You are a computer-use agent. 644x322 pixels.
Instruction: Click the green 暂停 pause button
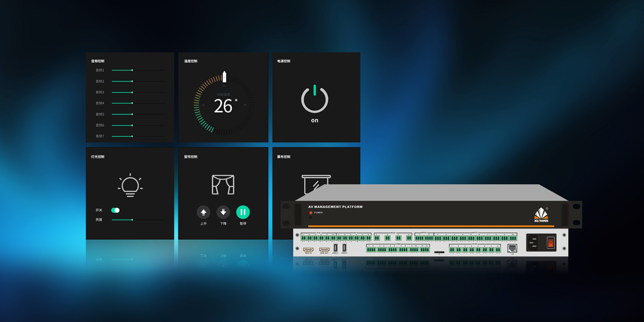[x=243, y=212]
